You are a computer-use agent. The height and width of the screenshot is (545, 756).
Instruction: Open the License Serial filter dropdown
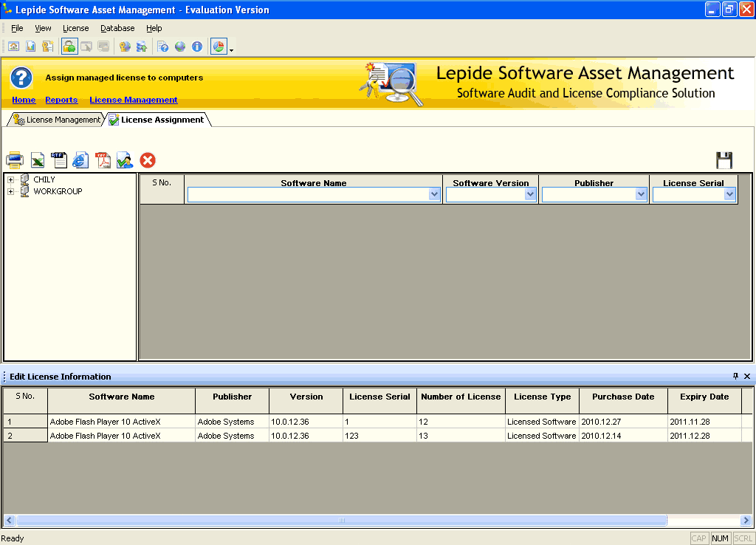pyautogui.click(x=729, y=194)
